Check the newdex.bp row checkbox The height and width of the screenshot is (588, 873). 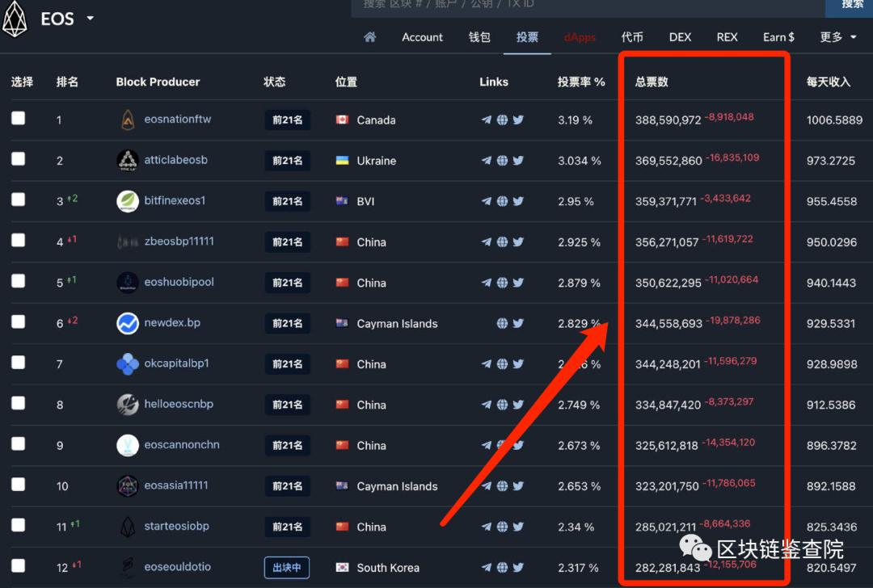click(19, 321)
